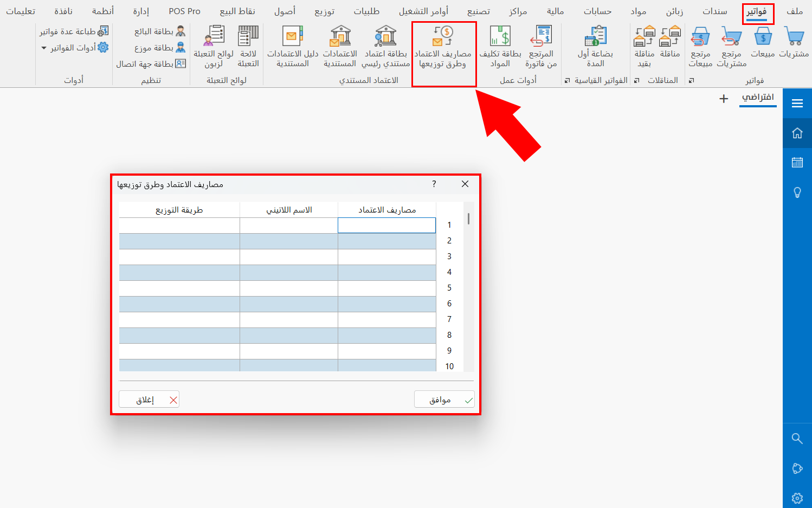Add a new workspace tab with plus

tap(724, 99)
